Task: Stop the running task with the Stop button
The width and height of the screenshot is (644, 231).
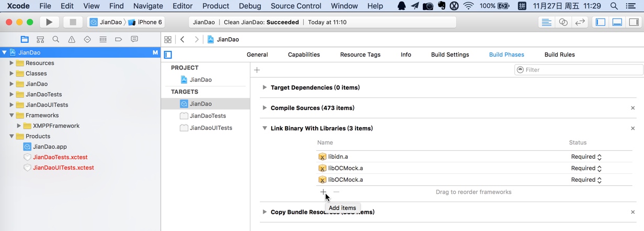Action: (73, 22)
